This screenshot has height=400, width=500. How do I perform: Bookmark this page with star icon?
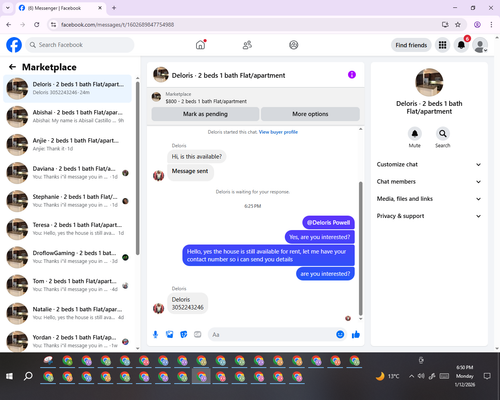(458, 24)
